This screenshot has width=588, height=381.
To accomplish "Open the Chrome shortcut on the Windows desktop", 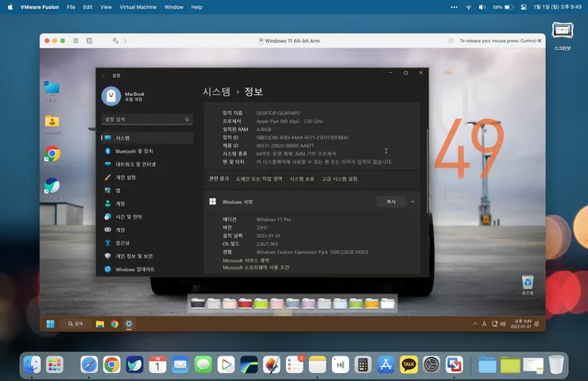I will coord(52,156).
